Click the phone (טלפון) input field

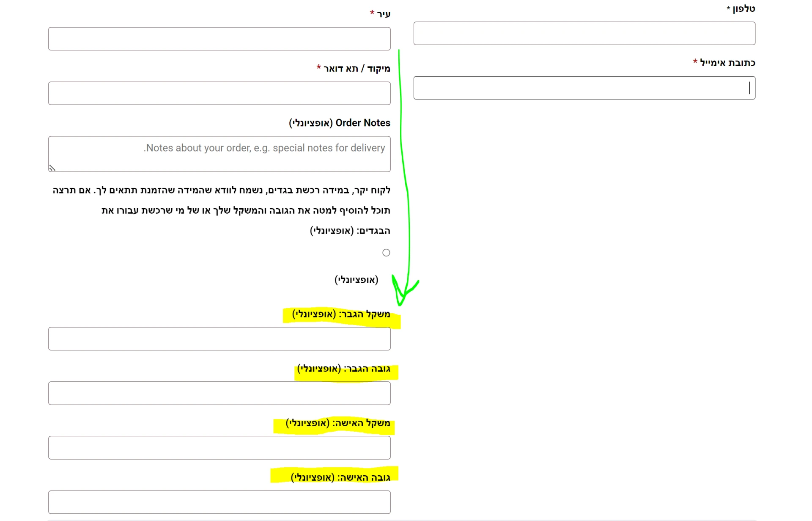[584, 33]
